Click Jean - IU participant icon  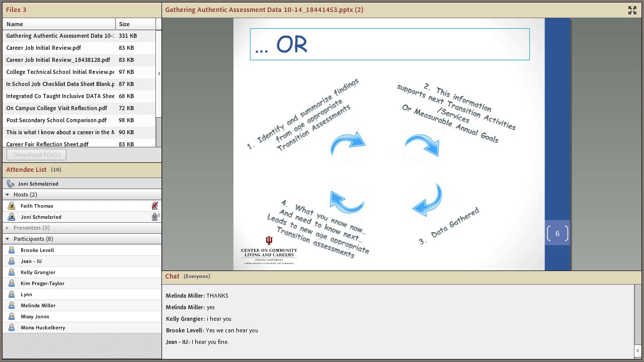pos(12,261)
